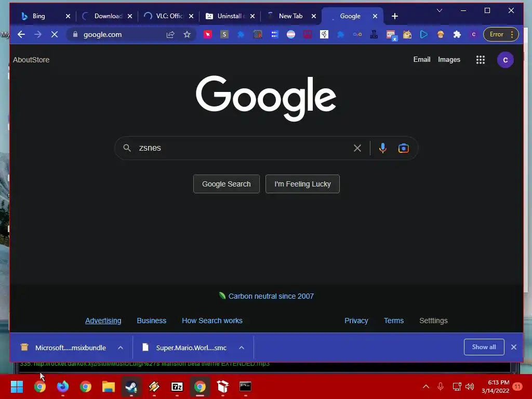The height and width of the screenshot is (399, 532).
Task: Open the red cursor-arrow extension
Action: [x=208, y=34]
